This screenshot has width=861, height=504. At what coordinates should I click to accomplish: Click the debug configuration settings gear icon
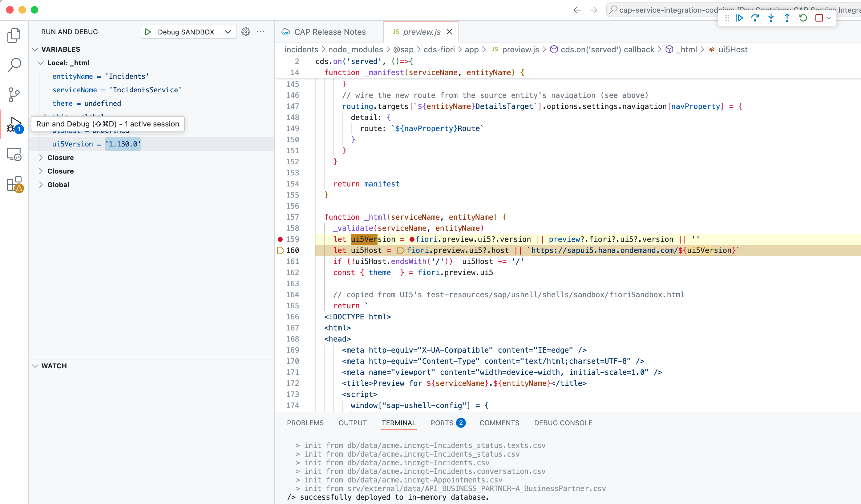tap(245, 32)
